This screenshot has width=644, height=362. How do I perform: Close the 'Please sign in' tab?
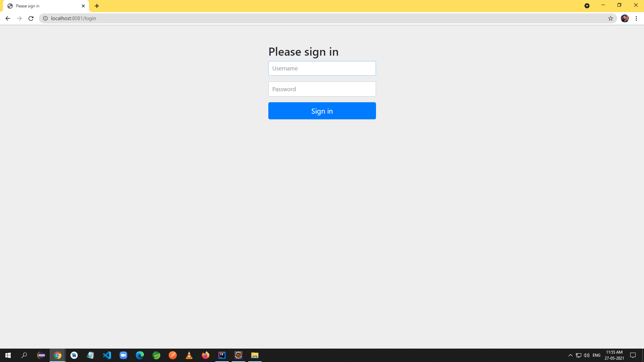83,6
